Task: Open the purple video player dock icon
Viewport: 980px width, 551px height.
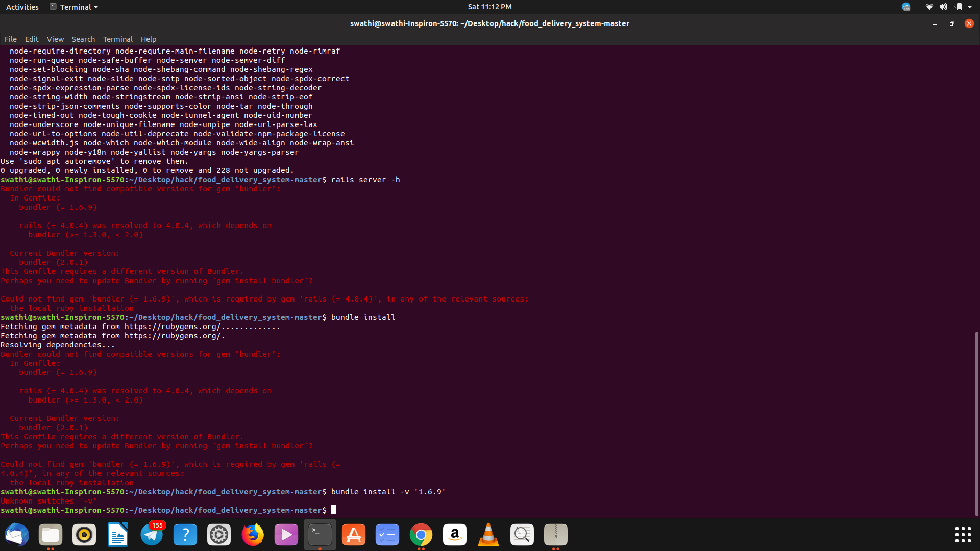Action: coord(286,535)
